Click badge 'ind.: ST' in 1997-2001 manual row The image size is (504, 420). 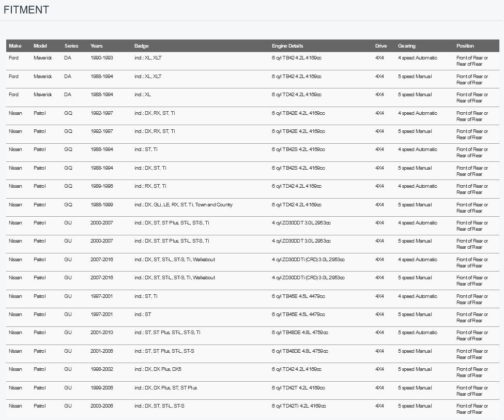click(x=143, y=314)
